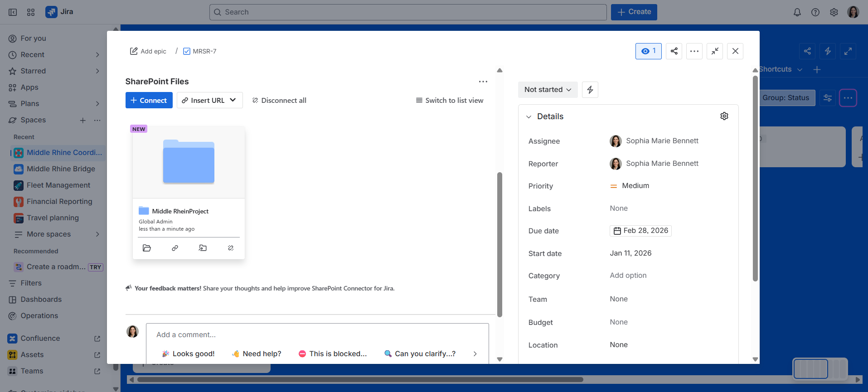Click the automation lightning icon beside status

pos(590,90)
